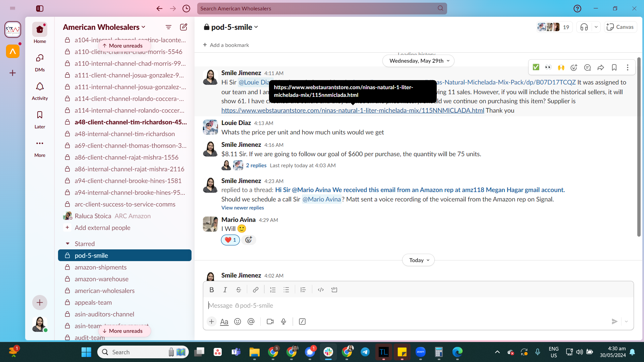Toggle the sidebar panel view
Image resolution: width=644 pixels, height=362 pixels.
40,9
